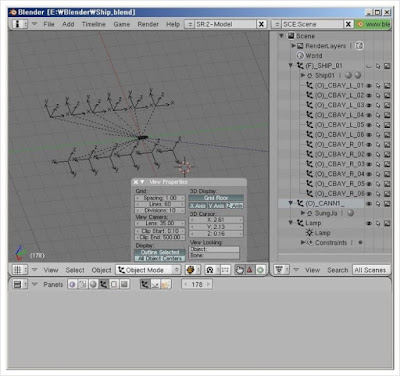Viewport: 400px width, 376px height.
Task: Click the Script panel icon in buttons header
Action: click(83, 284)
